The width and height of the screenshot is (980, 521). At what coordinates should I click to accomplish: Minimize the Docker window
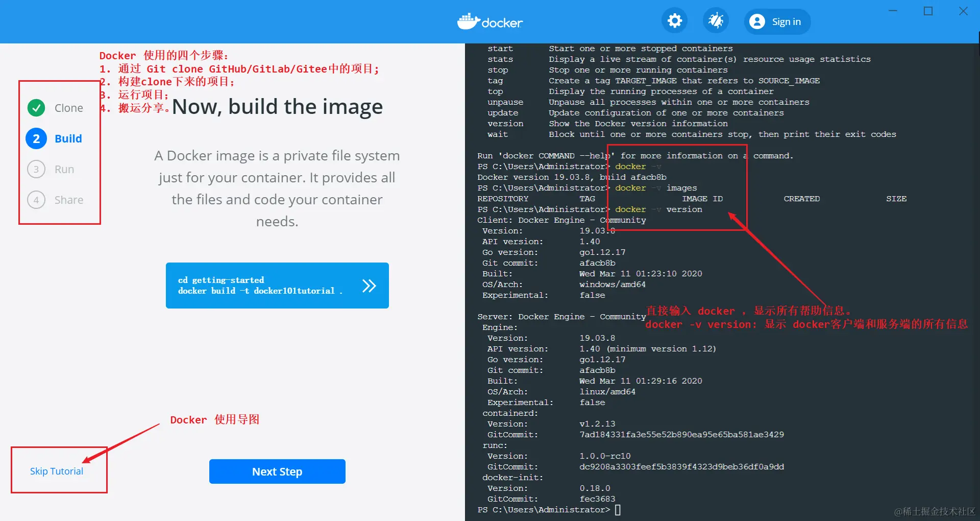click(x=893, y=11)
